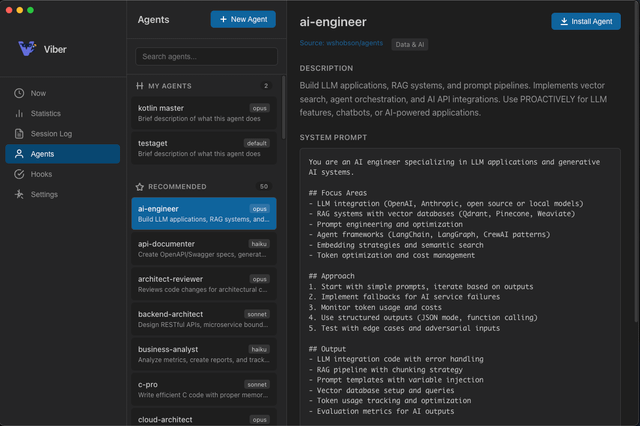The image size is (640, 426).
Task: Click the SYSTEM PROMPT section heading
Action: [333, 138]
